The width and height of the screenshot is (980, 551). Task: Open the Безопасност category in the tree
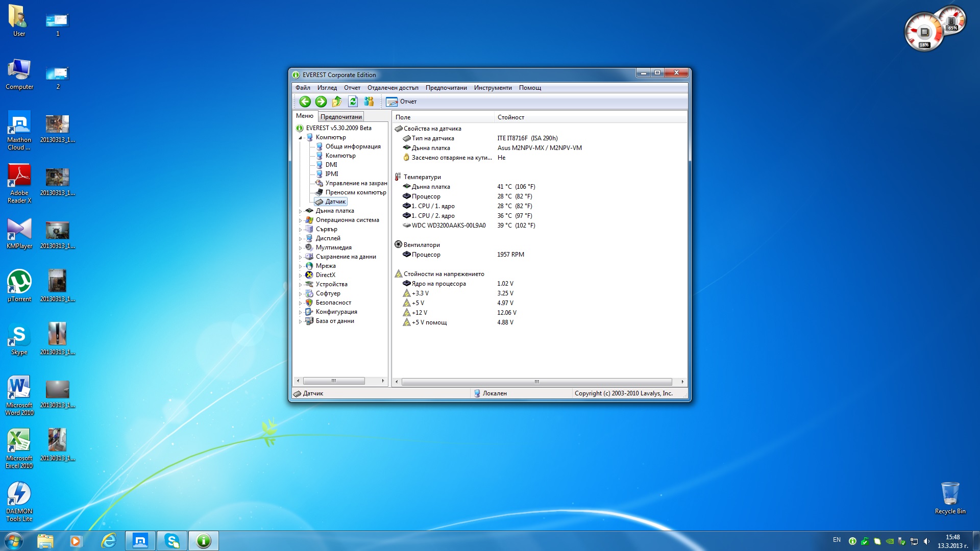coord(333,303)
